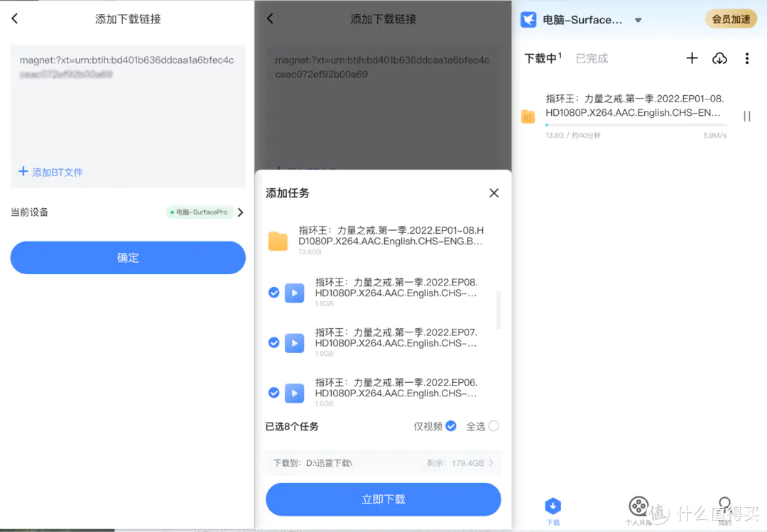The height and width of the screenshot is (532, 767).
Task: Click the Xunlei bird logo icon
Action: (x=528, y=20)
